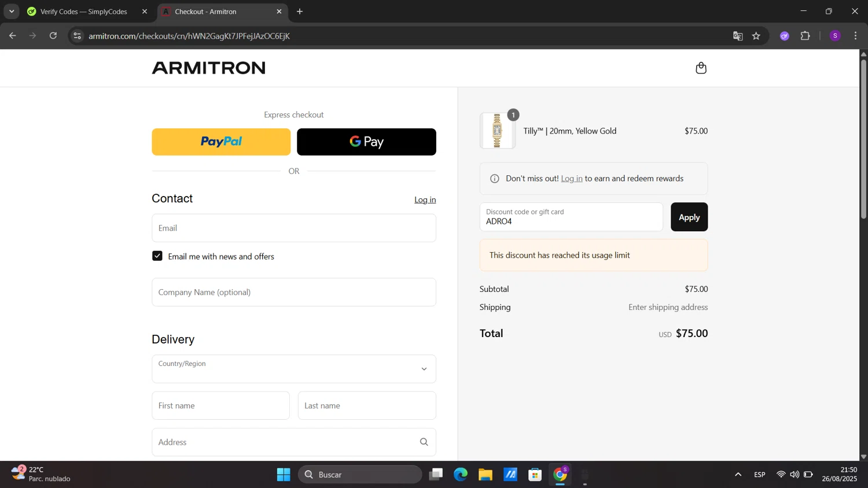Focus the Email input field

[x=294, y=228]
